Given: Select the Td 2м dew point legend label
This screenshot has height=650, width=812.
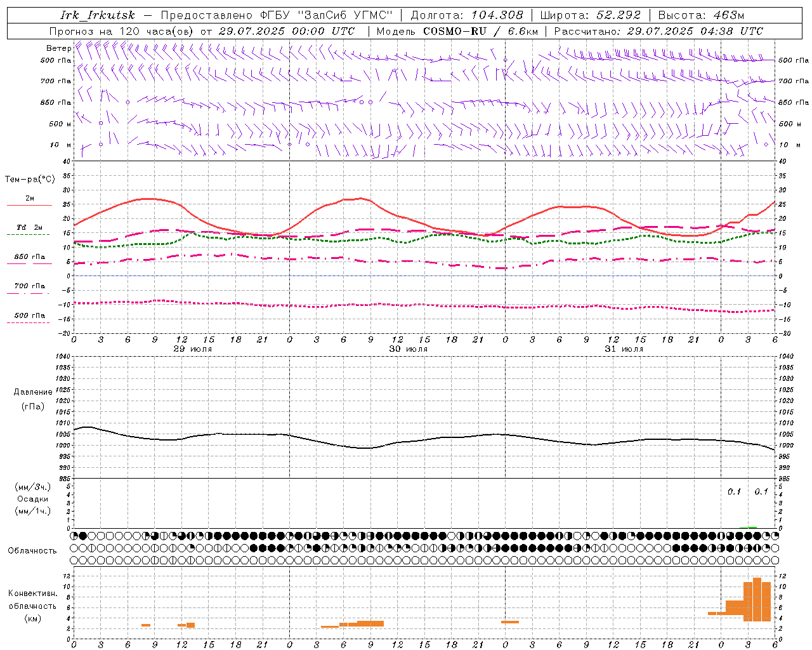Looking at the screenshot, I should (x=30, y=227).
